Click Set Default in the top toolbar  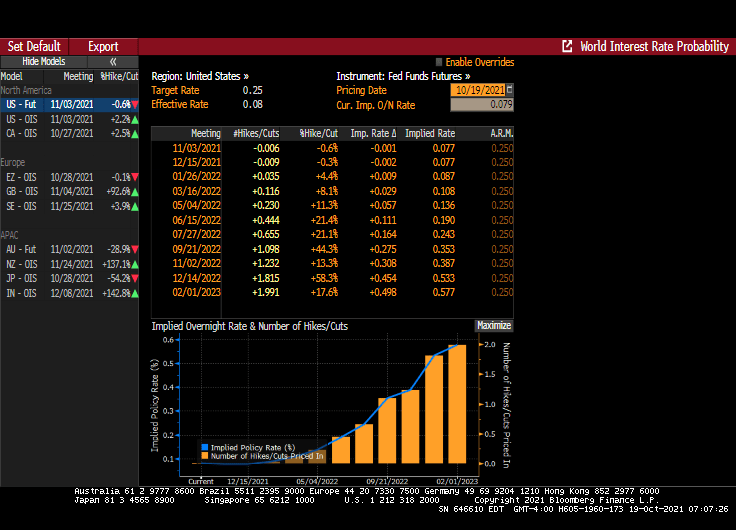(34, 46)
